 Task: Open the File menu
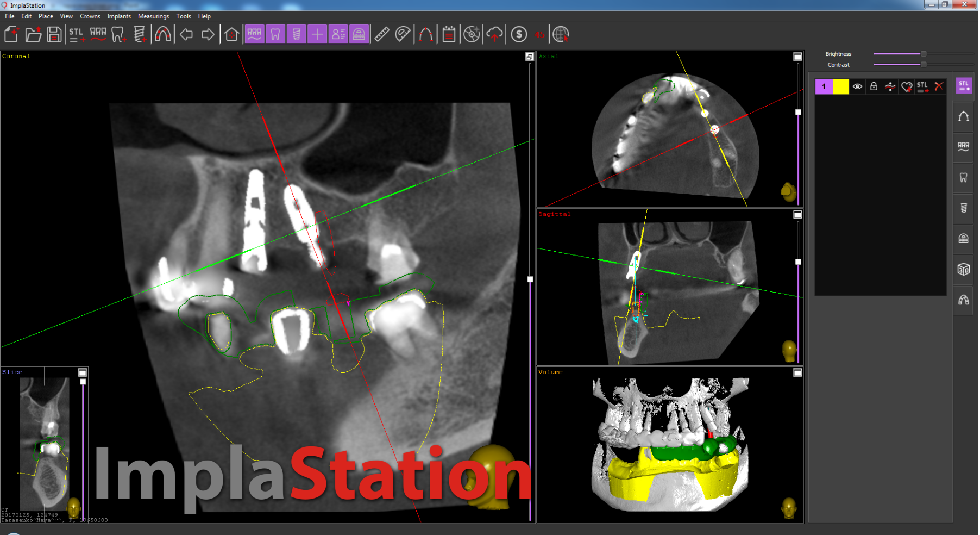[10, 16]
